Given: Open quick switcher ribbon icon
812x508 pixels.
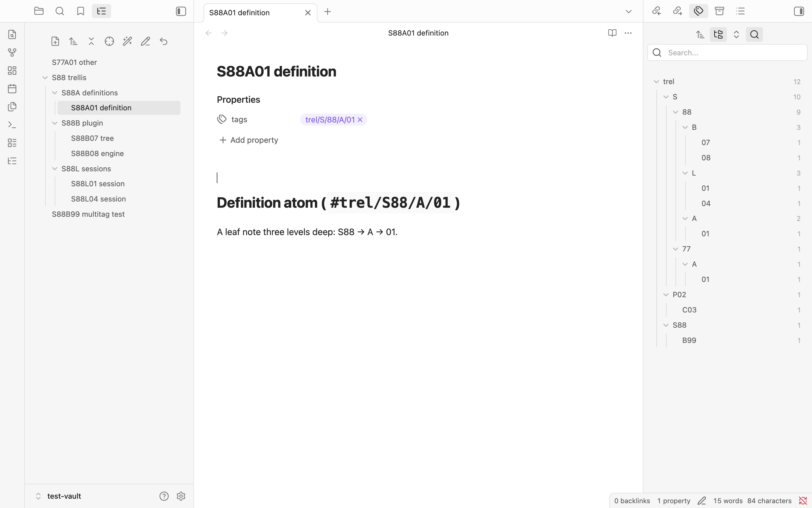Looking at the screenshot, I should [12, 35].
